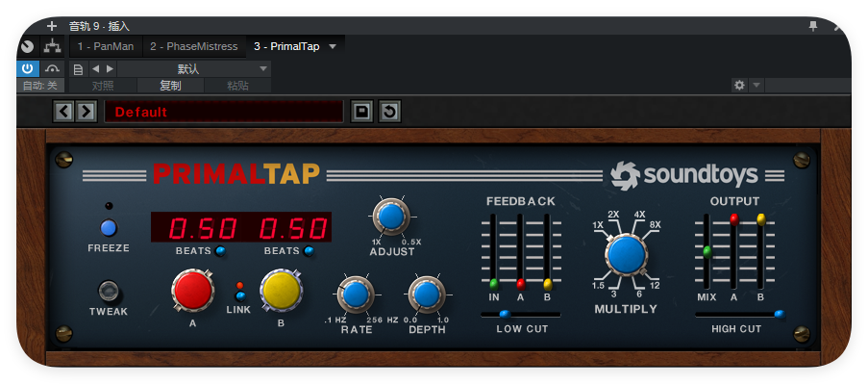Image resolution: width=868 pixels, height=384 pixels.
Task: Switch to the 2 - PhaseMistress tab
Action: (194, 46)
